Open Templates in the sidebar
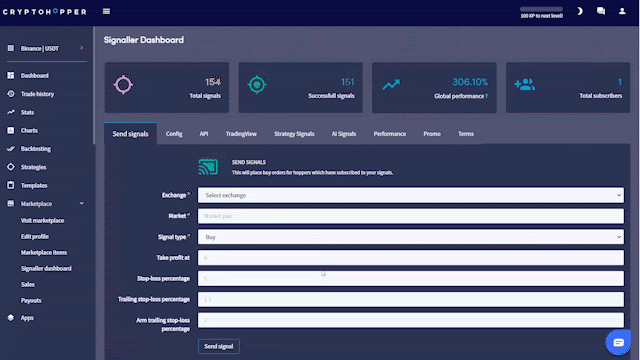Image resolution: width=640 pixels, height=360 pixels. [x=34, y=185]
